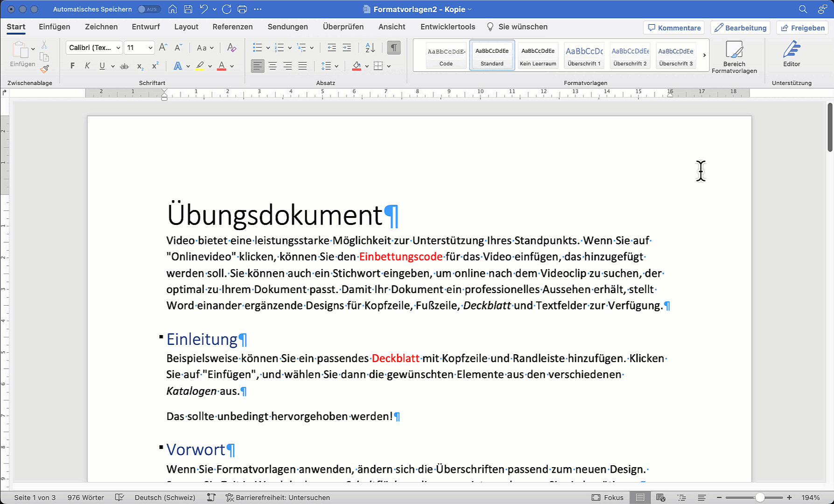Apply the Überschrift 1 style
Viewport: 834px width, 504px height.
[584, 55]
